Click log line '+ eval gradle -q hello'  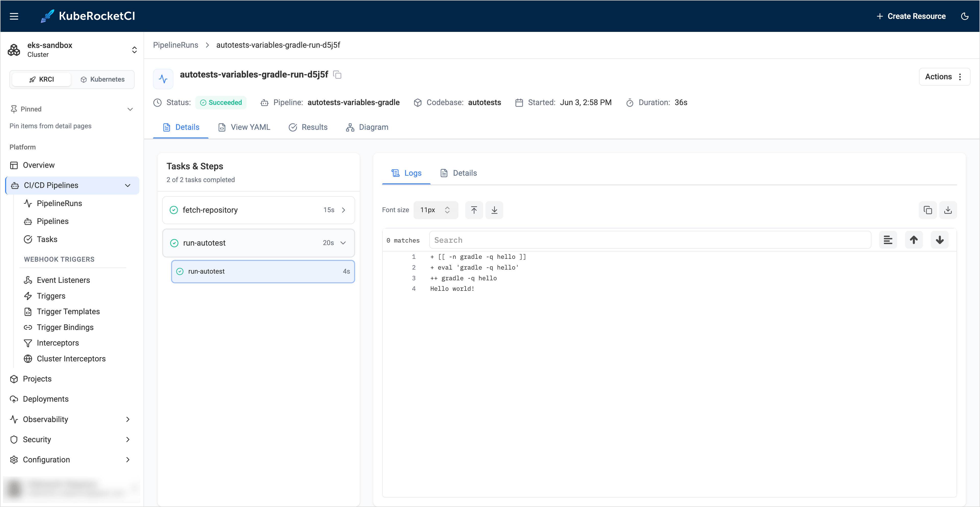point(474,268)
